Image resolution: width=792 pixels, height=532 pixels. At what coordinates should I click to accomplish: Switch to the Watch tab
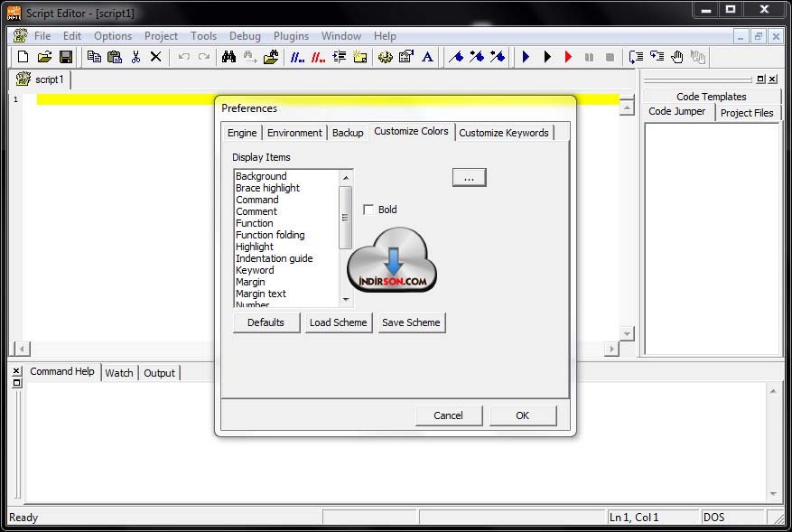coord(119,373)
